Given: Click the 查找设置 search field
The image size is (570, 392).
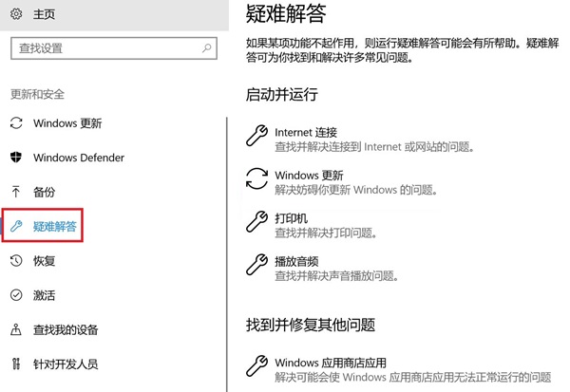Looking at the screenshot, I should click(x=114, y=48).
